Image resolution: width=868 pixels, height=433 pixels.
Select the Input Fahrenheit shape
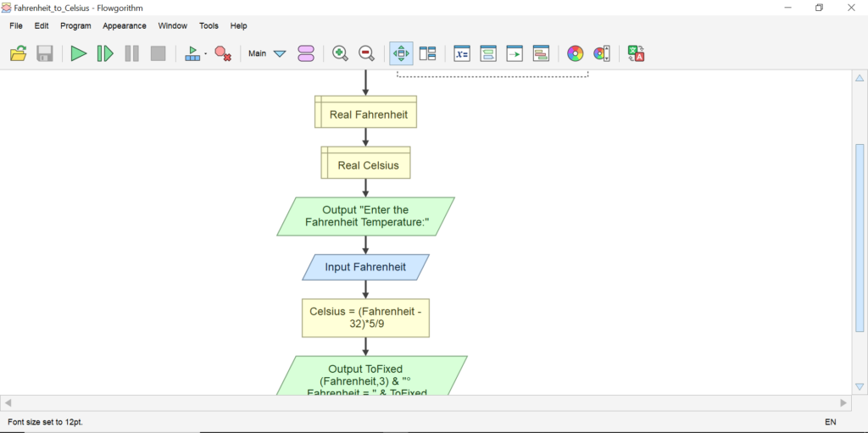365,267
